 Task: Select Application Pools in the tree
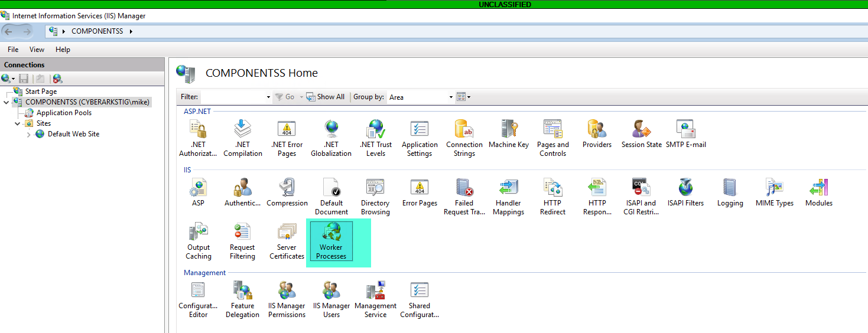coord(64,113)
